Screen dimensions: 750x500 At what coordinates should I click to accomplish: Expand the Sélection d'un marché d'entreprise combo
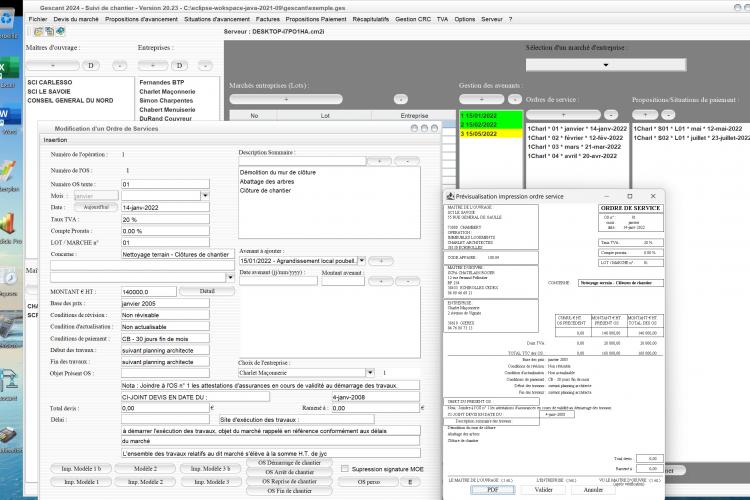click(606, 65)
